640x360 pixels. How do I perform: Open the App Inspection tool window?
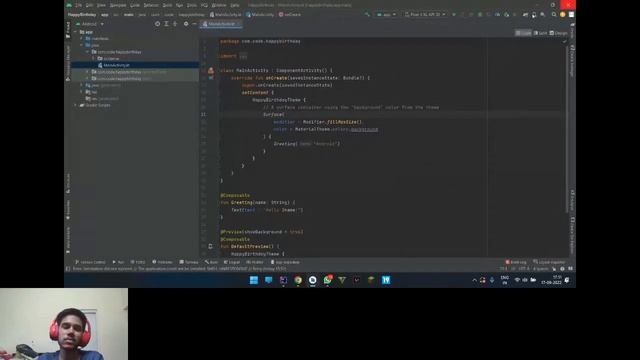(285, 262)
